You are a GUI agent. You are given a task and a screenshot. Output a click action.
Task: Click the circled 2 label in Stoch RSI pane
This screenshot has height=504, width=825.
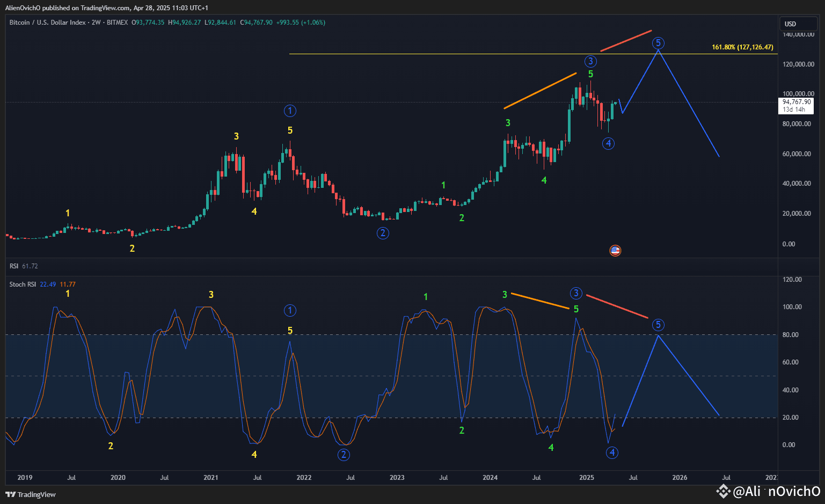(x=344, y=455)
